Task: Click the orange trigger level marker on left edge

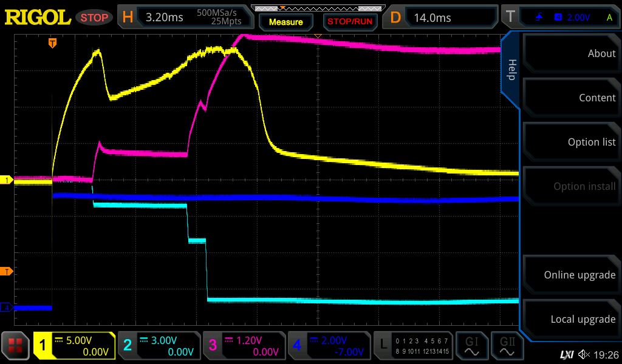Action: 7,271
